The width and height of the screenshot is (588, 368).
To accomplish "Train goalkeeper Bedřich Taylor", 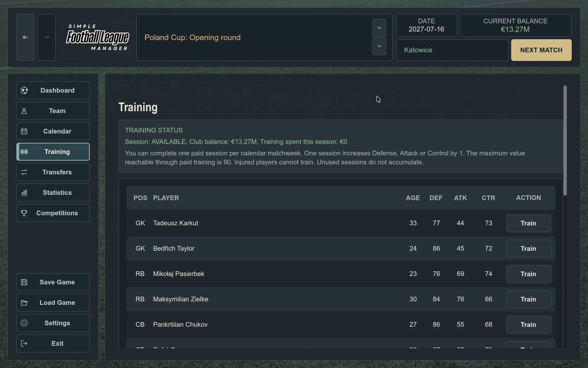I will (x=528, y=248).
